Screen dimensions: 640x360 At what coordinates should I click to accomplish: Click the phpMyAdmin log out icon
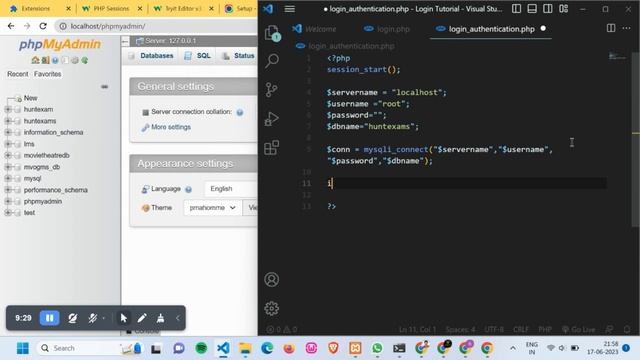[45, 60]
